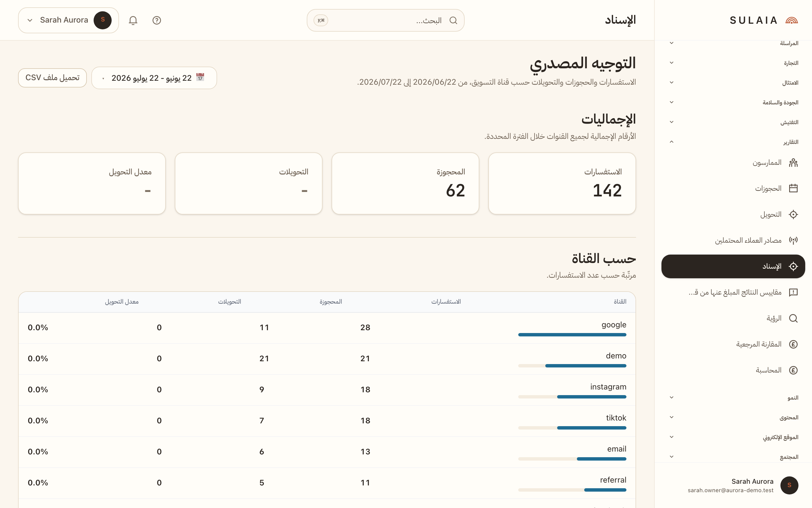812x508 pixels.
Task: Expand the النمو sidebar section
Action: (733, 397)
